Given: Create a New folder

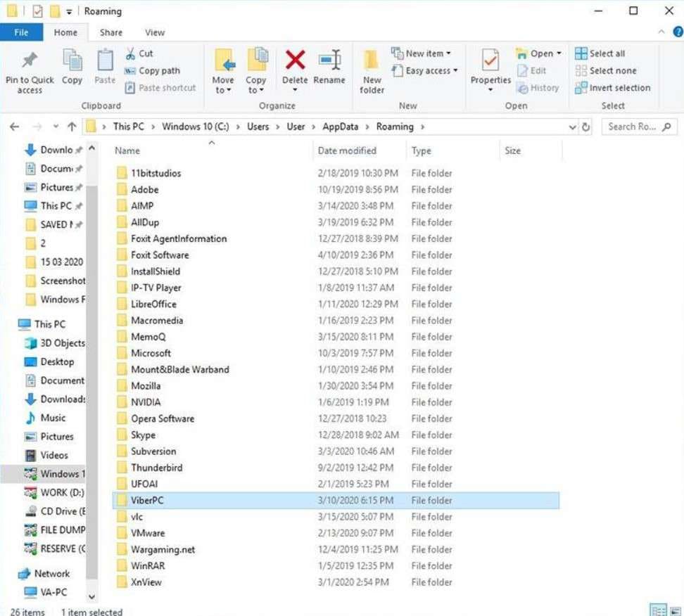Looking at the screenshot, I should [x=372, y=71].
